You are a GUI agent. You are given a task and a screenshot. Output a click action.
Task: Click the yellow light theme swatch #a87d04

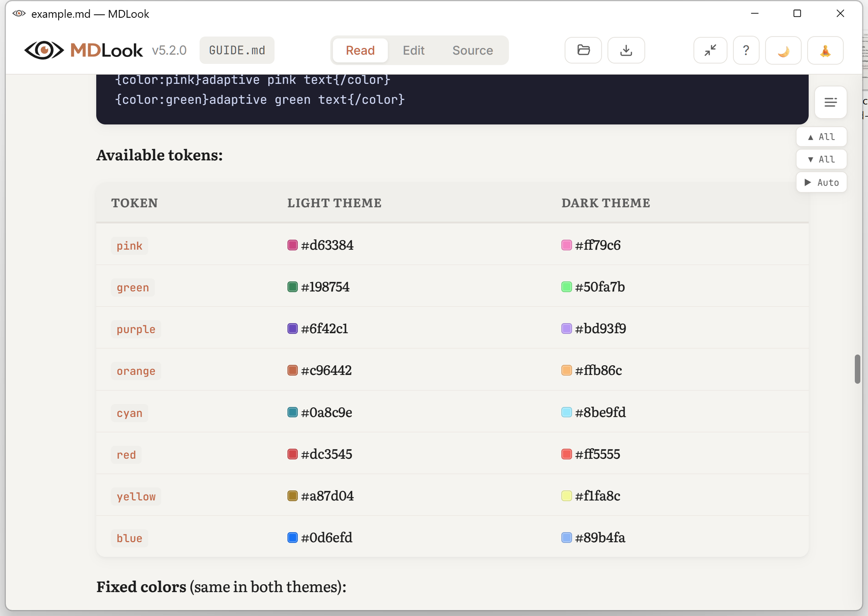pyautogui.click(x=293, y=496)
